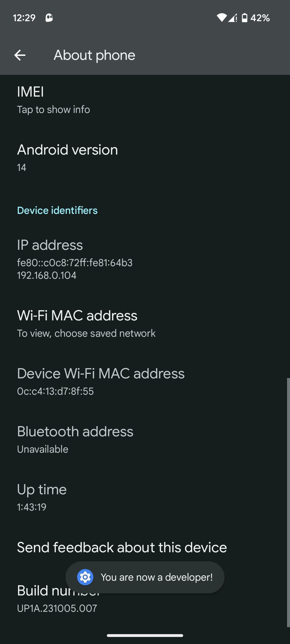The image size is (290, 644).
Task: Tap the clock in the status bar
Action: click(24, 18)
